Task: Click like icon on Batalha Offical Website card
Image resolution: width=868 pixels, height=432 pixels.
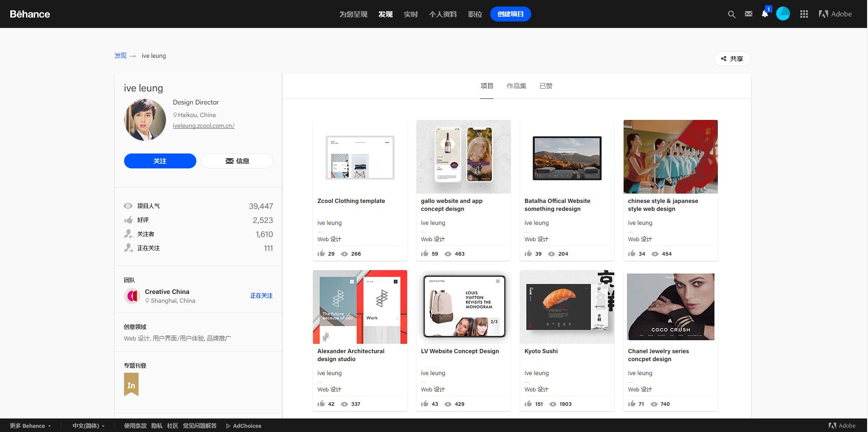Action: [x=528, y=253]
